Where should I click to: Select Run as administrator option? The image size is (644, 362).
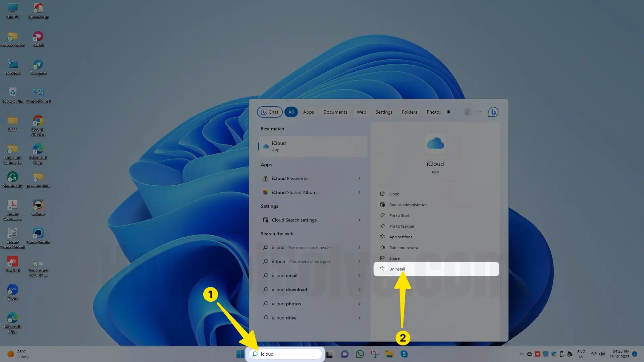pyautogui.click(x=408, y=205)
